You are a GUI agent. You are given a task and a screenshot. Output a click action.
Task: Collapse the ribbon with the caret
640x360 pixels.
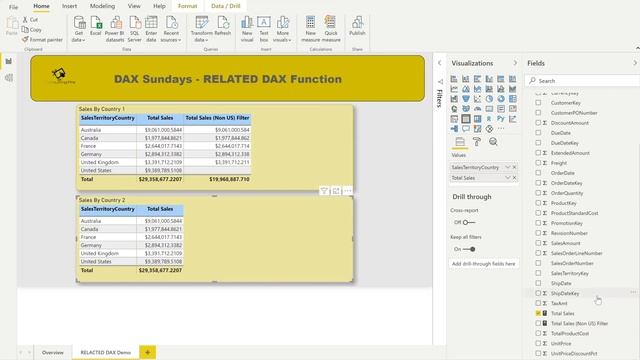click(x=637, y=48)
